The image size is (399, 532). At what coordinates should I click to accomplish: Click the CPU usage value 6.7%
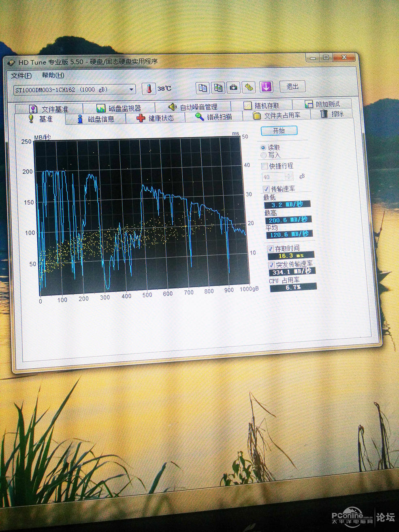click(x=293, y=287)
